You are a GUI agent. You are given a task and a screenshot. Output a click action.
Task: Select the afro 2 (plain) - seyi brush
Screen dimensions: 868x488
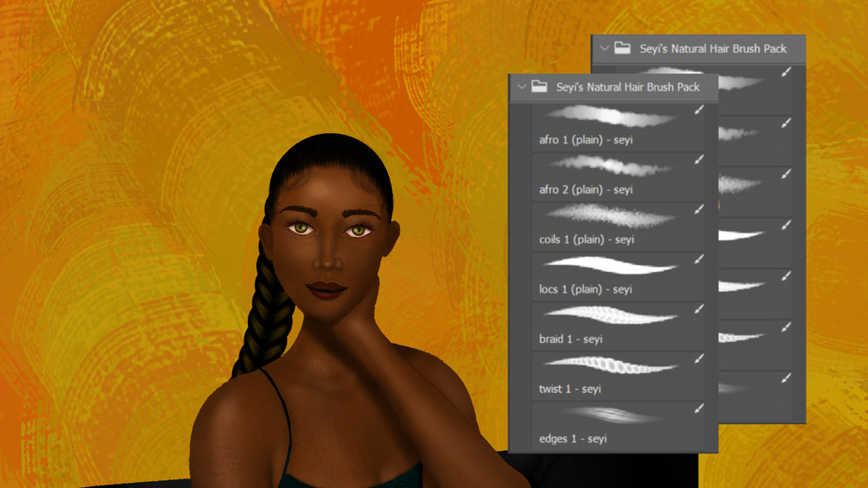coord(618,177)
